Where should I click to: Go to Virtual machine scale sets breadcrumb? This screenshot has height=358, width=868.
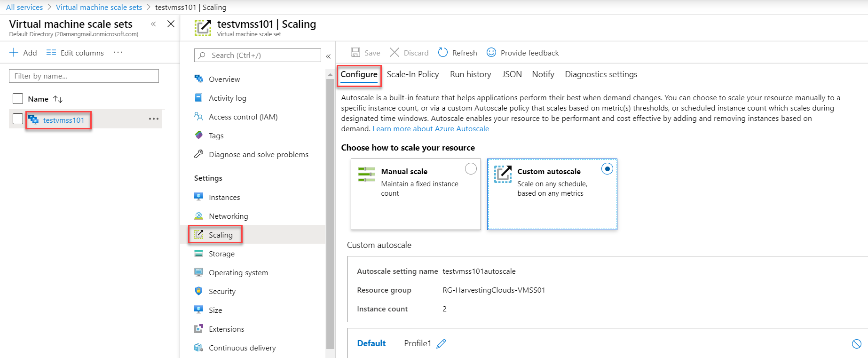[x=99, y=7]
